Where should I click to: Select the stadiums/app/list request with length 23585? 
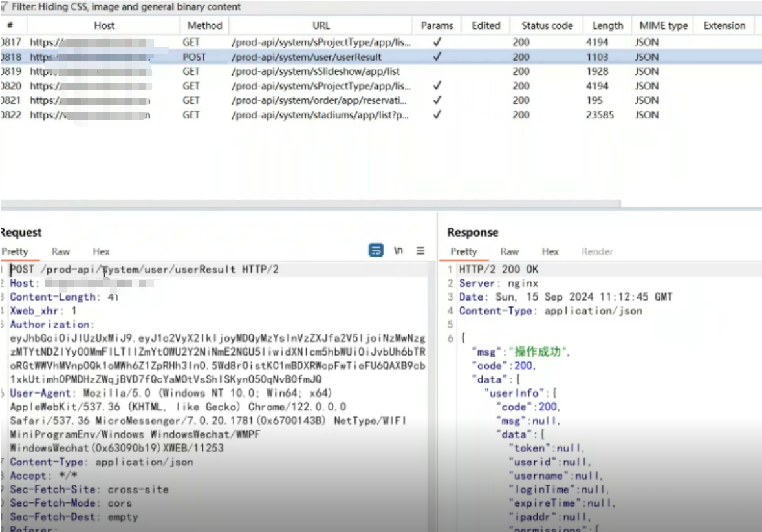[323, 115]
